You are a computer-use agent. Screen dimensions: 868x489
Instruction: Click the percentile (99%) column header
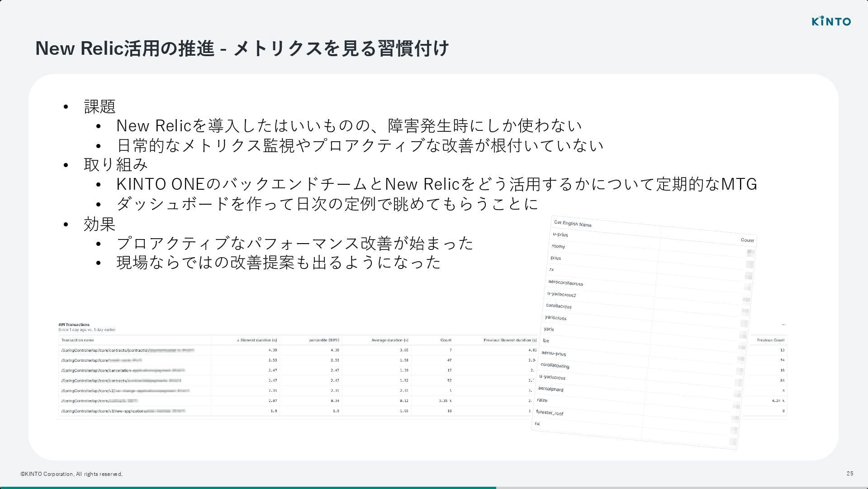[324, 340]
